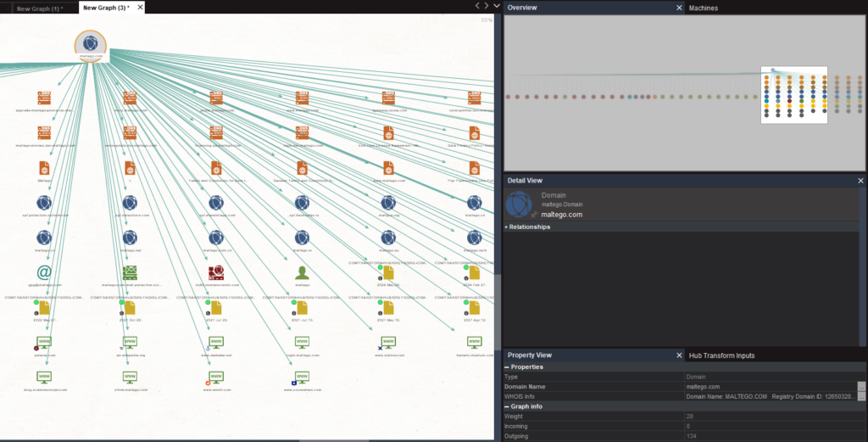Open the WHOIS Info value editor button
The image size is (868, 442).
point(861,396)
